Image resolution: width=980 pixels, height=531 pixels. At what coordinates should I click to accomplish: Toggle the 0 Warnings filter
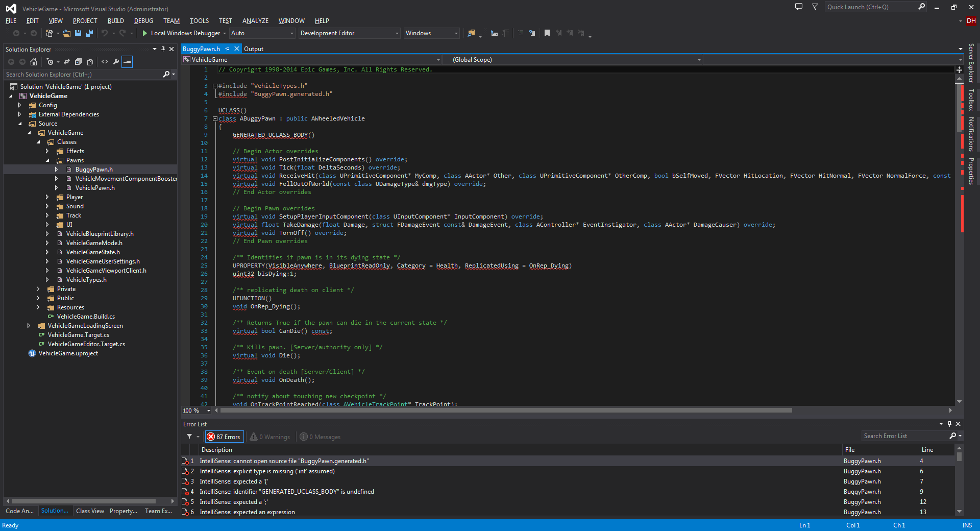click(x=270, y=437)
